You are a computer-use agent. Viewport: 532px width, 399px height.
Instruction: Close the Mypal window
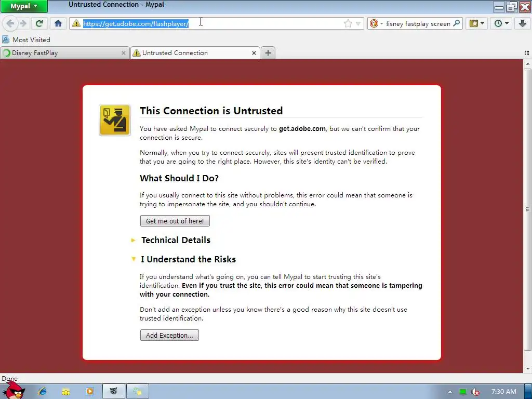pos(525,6)
